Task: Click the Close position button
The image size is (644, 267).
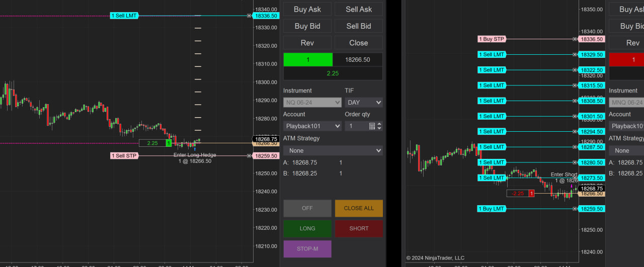Action: pyautogui.click(x=359, y=43)
